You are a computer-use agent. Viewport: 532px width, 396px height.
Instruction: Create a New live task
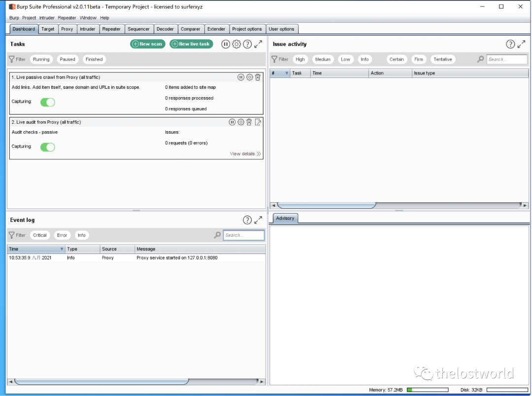click(x=191, y=44)
